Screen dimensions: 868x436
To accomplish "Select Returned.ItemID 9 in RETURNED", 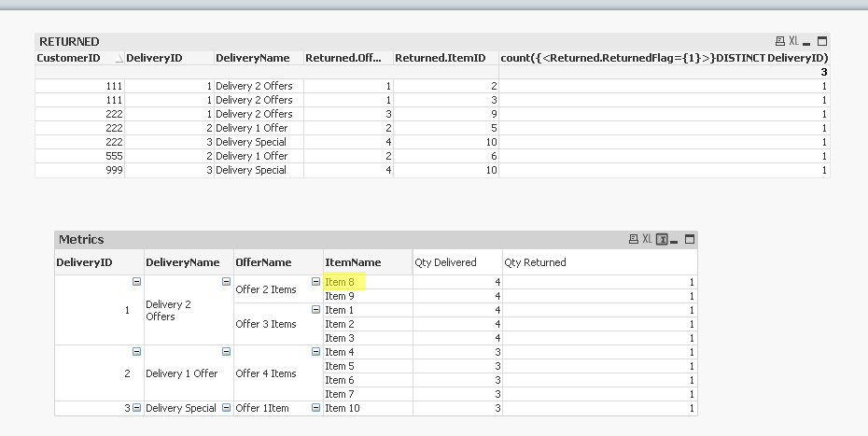I will pyautogui.click(x=446, y=114).
